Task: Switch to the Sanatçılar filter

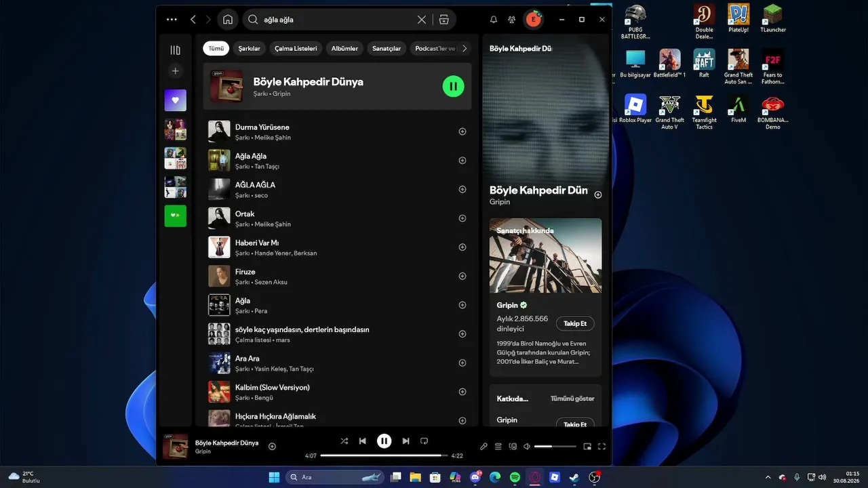Action: (387, 48)
